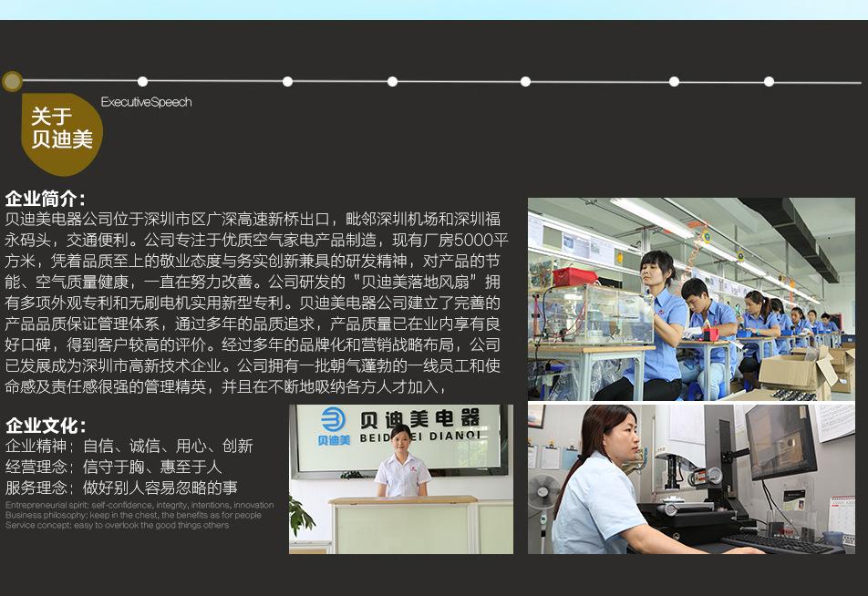Click the English Entrepreneurial spirit text line
The width and height of the screenshot is (868, 596).
139,505
